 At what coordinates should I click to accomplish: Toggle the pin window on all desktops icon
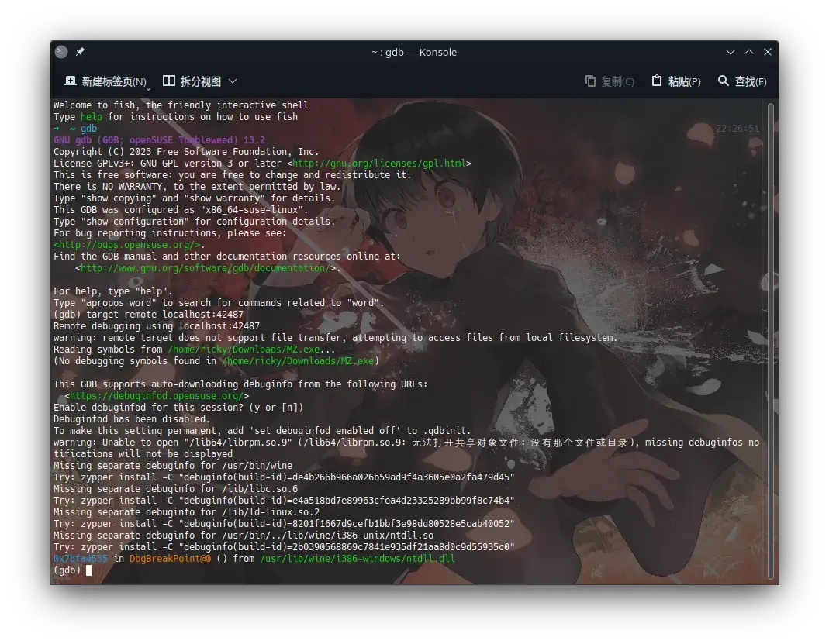80,52
